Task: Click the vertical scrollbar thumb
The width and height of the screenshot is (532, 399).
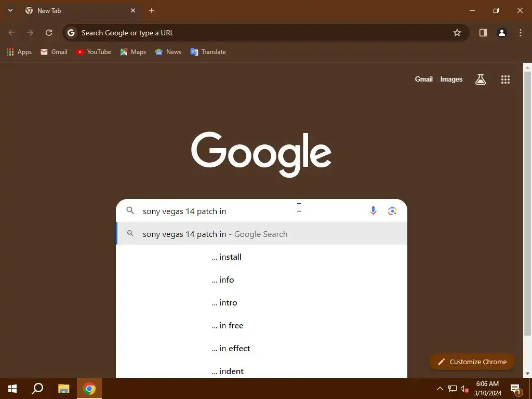Action: [x=528, y=204]
